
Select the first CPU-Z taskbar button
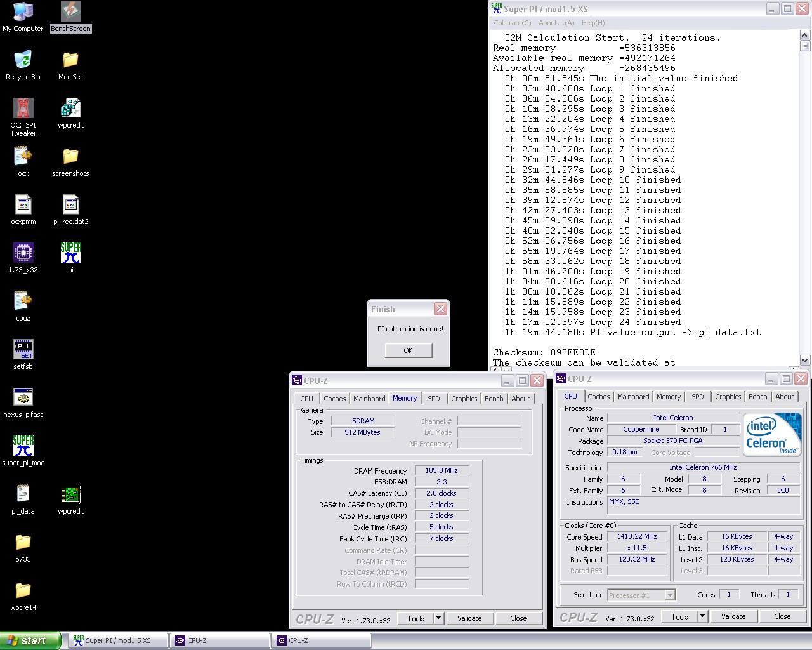point(219,640)
